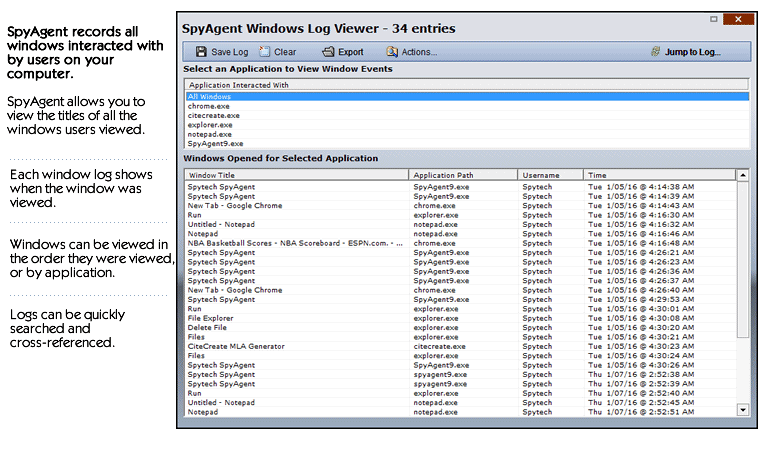
Task: Click citecreate.exe in the Application Path column
Action: (439, 347)
